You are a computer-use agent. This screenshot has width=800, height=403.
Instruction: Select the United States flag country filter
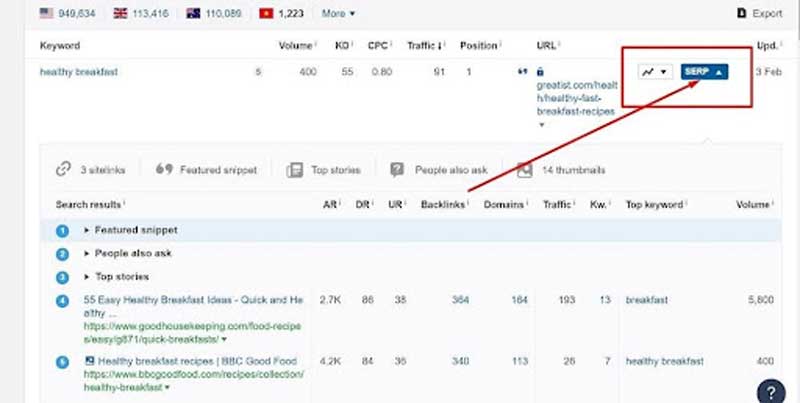coord(47,13)
